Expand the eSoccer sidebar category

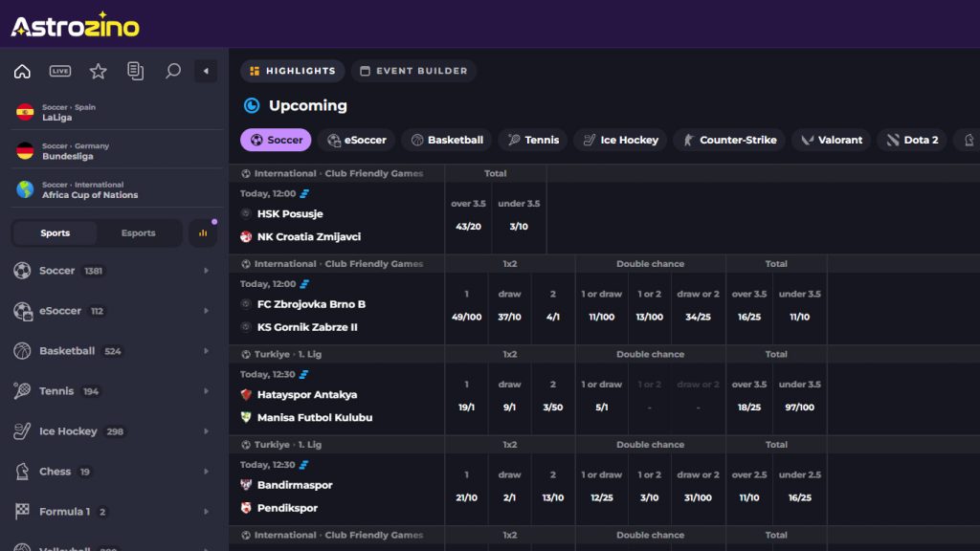[x=207, y=311]
